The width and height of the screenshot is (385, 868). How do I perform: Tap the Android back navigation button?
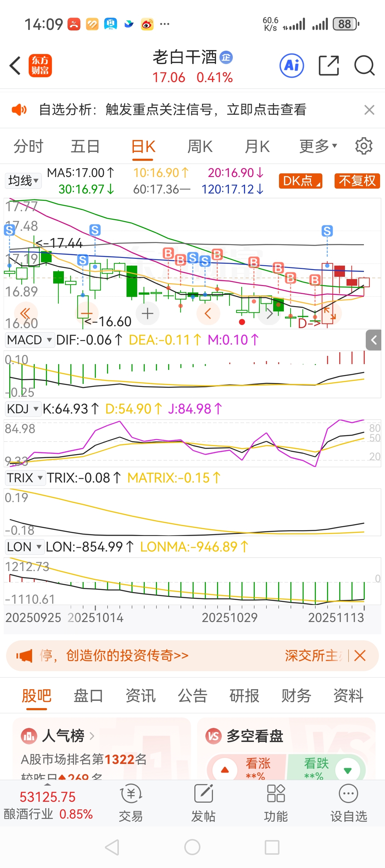tap(112, 847)
